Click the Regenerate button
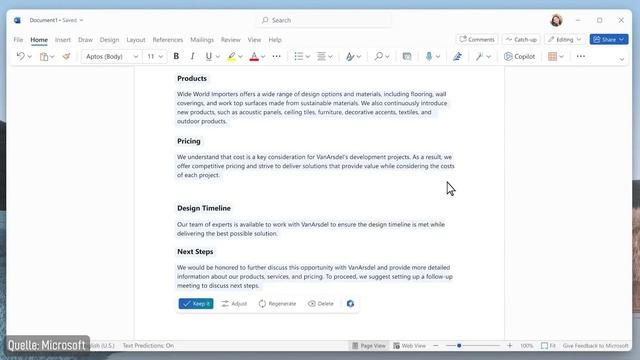The image size is (640, 360). [277, 304]
